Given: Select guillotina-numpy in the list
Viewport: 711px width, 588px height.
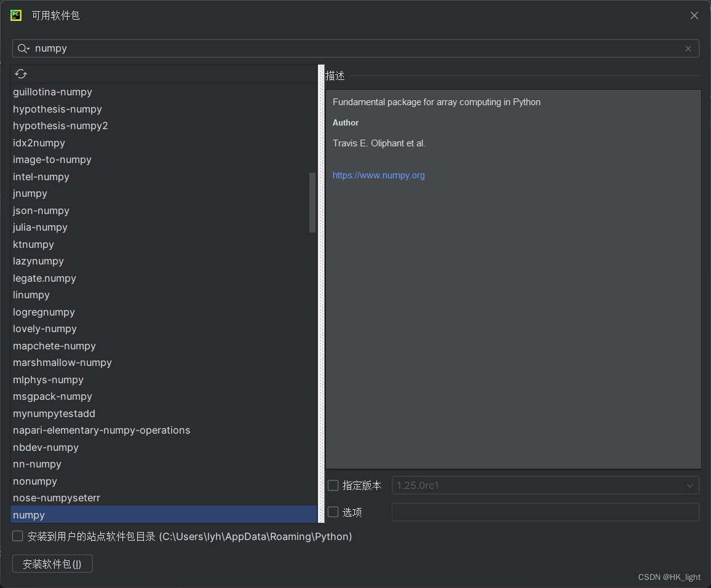Looking at the screenshot, I should point(164,92).
